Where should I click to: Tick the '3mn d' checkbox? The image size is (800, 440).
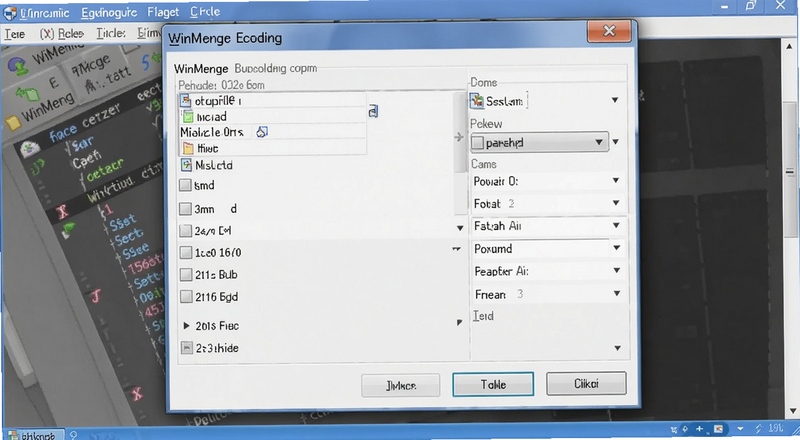(x=186, y=208)
